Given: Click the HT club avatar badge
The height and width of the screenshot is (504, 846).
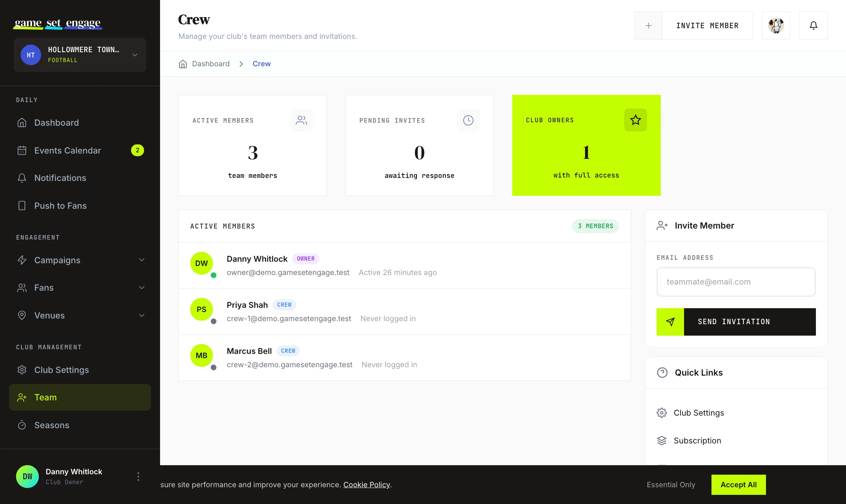Looking at the screenshot, I should point(31,55).
